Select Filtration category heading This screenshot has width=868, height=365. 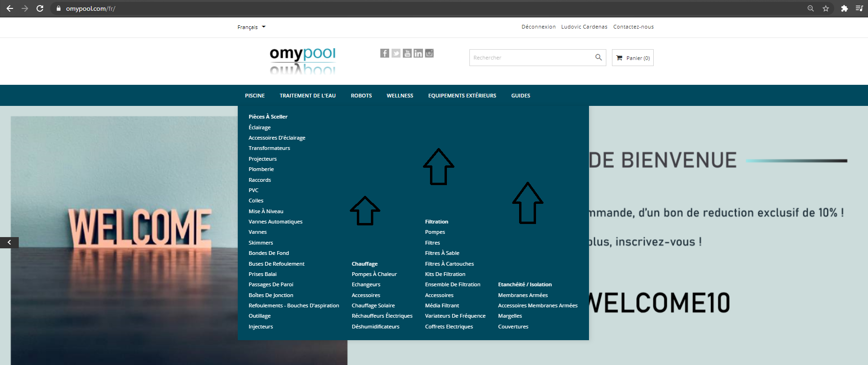pos(437,222)
